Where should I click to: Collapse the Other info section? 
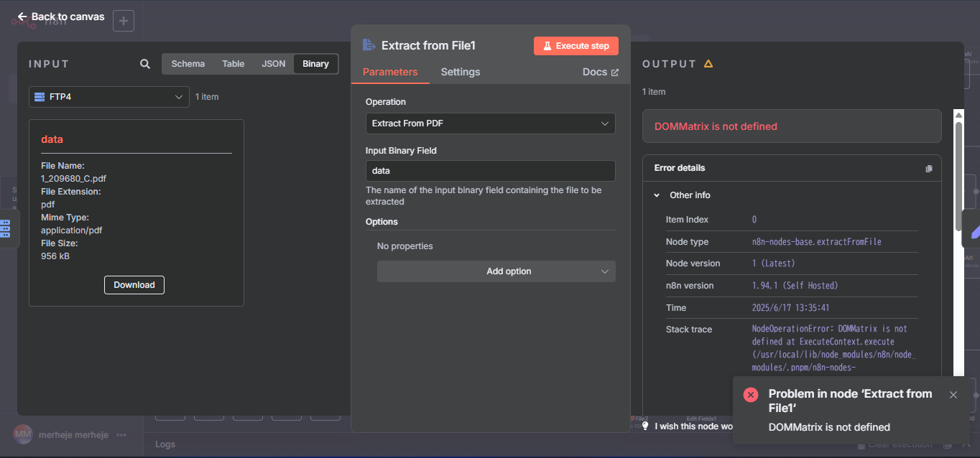click(657, 195)
